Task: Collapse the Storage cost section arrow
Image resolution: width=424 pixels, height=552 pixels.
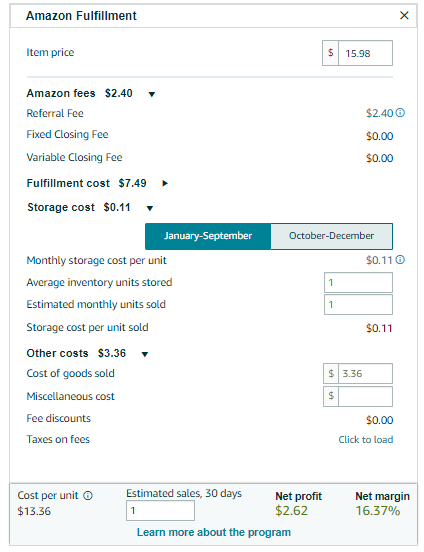Action: pos(150,208)
